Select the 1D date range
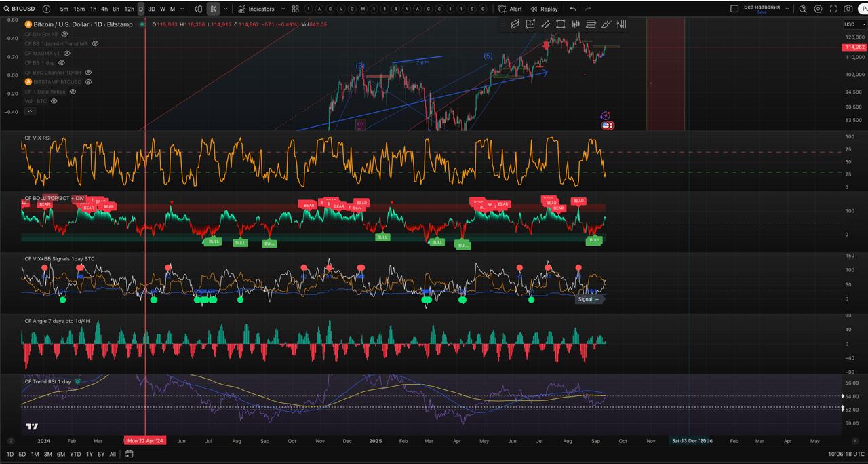868x464 pixels. (10, 455)
